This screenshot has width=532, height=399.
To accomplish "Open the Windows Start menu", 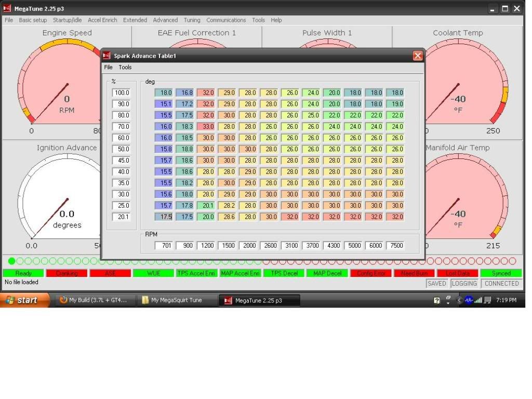I will [x=25, y=300].
